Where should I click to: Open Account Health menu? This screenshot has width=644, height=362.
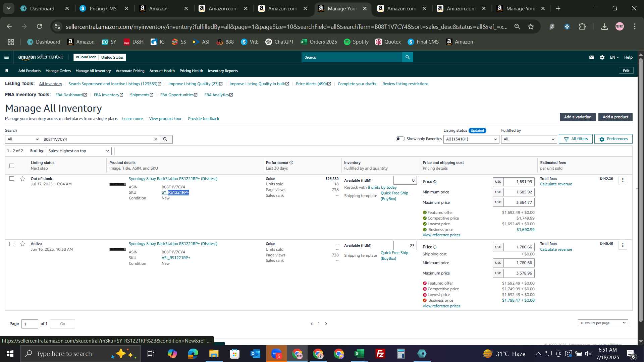pyautogui.click(x=162, y=71)
